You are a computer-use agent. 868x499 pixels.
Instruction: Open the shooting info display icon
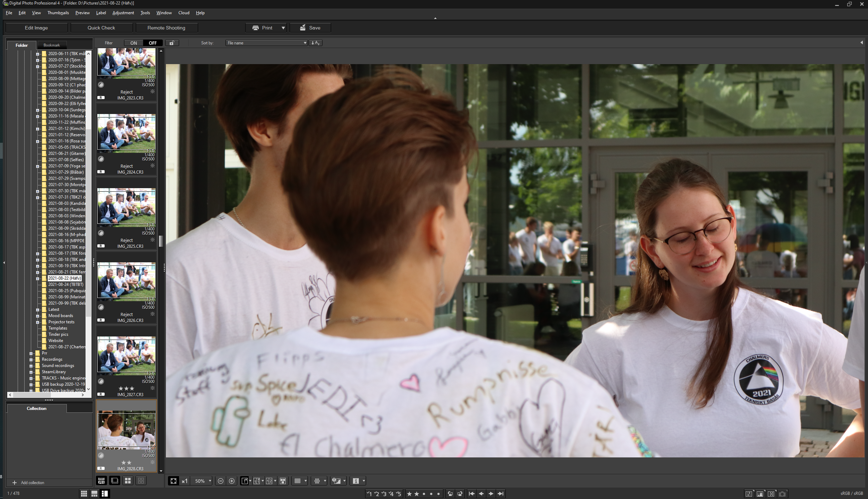[355, 481]
